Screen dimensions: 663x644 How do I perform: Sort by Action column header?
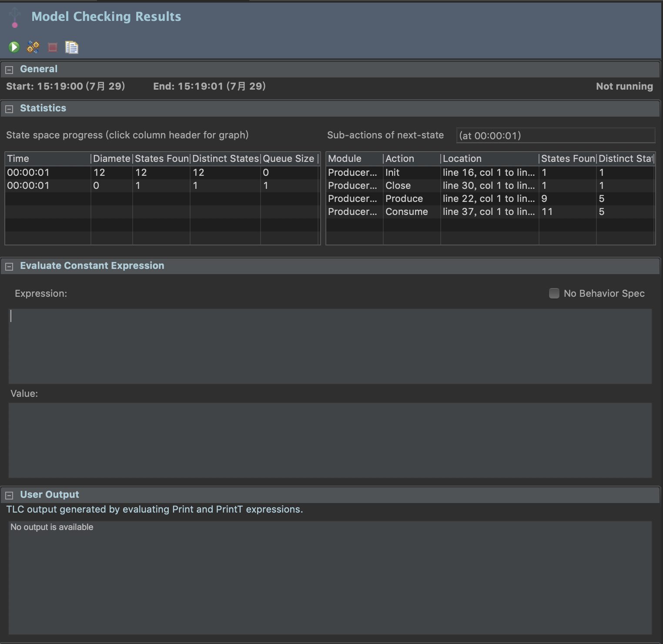pyautogui.click(x=412, y=158)
